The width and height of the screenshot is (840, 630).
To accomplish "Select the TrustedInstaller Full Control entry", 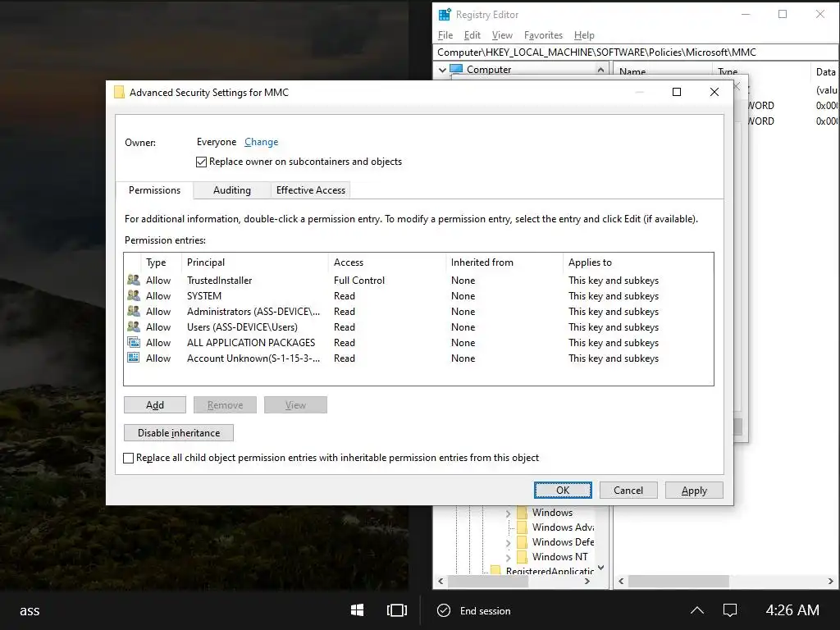I will [x=418, y=281].
